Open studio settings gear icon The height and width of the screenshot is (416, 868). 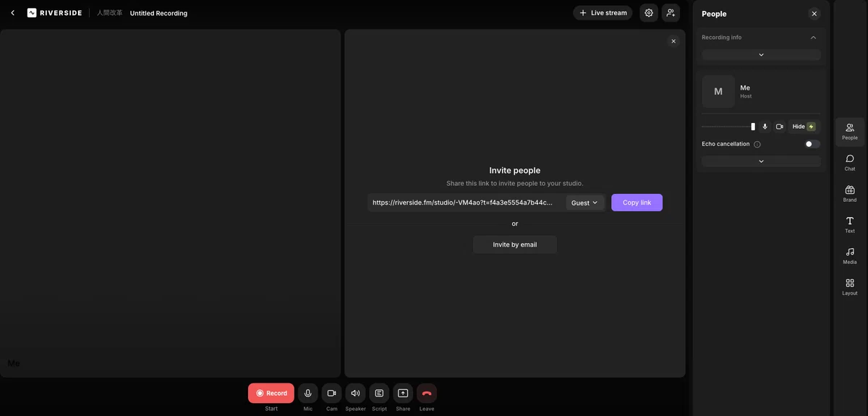(649, 13)
